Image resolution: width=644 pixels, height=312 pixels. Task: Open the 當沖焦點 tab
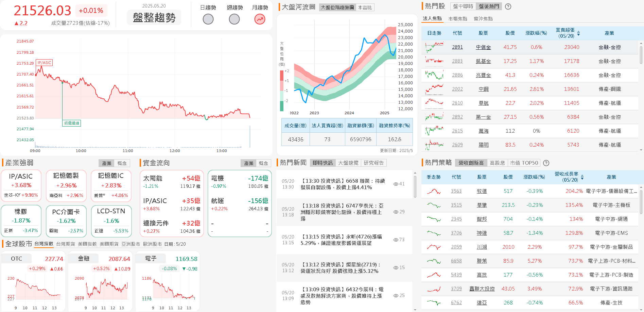(483, 19)
